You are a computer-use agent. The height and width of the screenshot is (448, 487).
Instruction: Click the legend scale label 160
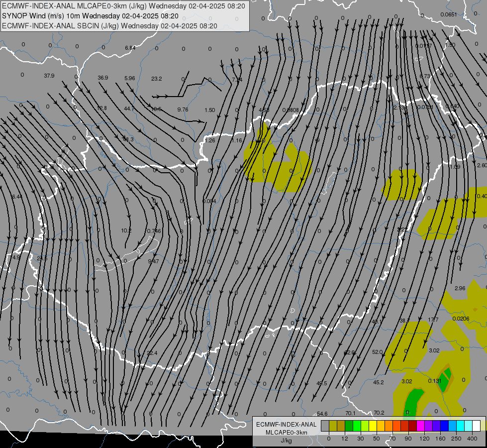[440, 439]
